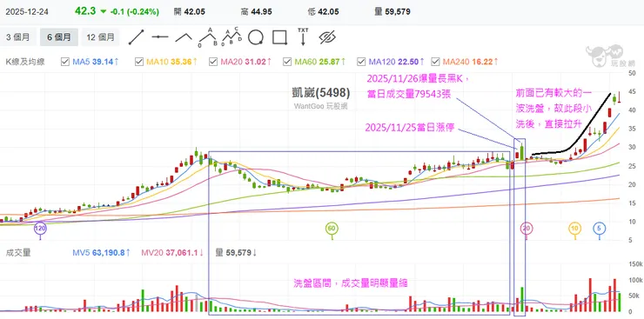Click the blue 5 moving average marker
Screen dimensions: 644x319
click(600, 228)
